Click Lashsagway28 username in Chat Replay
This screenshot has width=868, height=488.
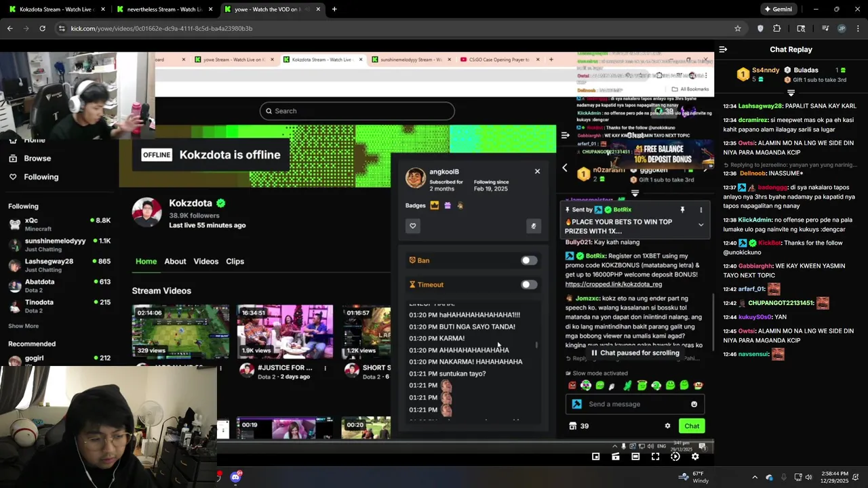point(760,106)
